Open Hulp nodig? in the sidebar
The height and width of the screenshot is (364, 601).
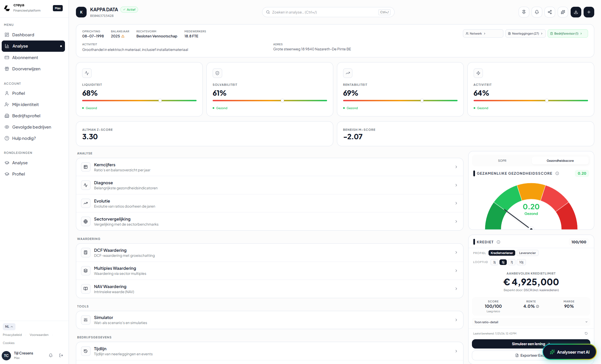33,138
